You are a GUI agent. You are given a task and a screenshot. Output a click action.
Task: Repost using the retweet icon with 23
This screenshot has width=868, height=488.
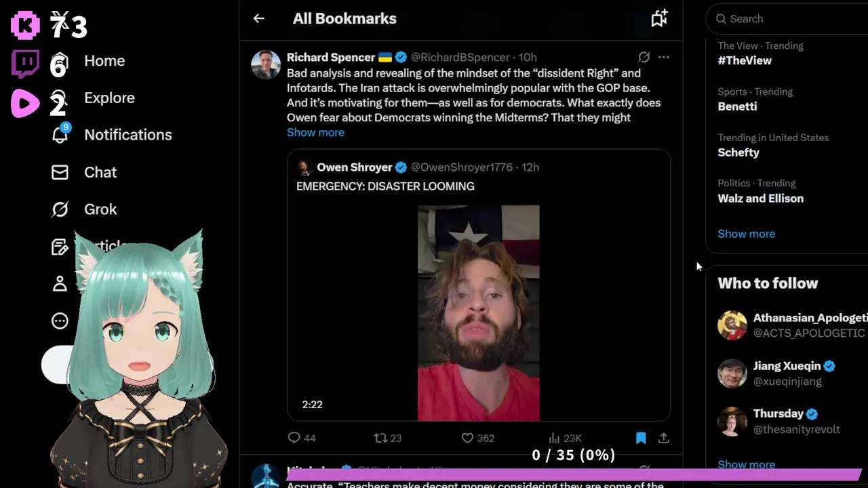pyautogui.click(x=388, y=438)
